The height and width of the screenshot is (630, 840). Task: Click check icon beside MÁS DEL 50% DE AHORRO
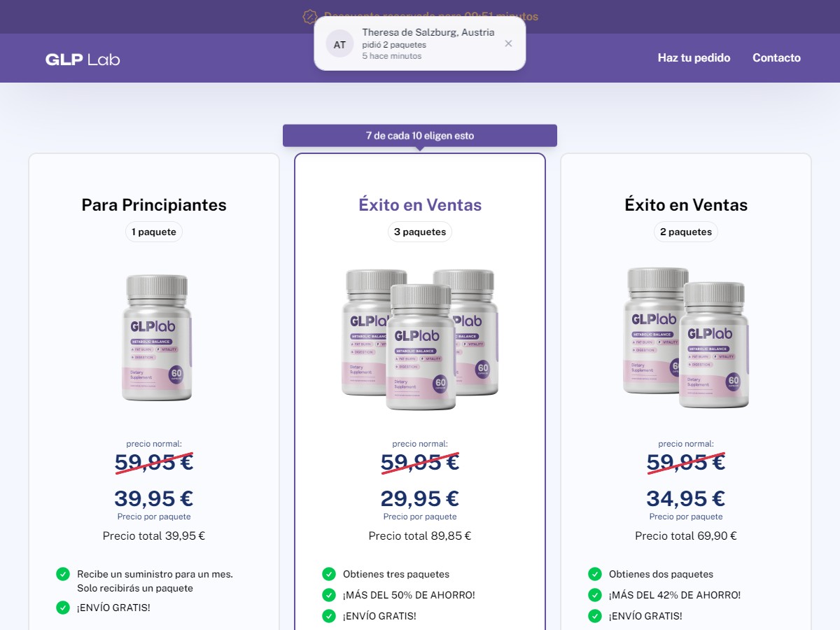coord(328,595)
